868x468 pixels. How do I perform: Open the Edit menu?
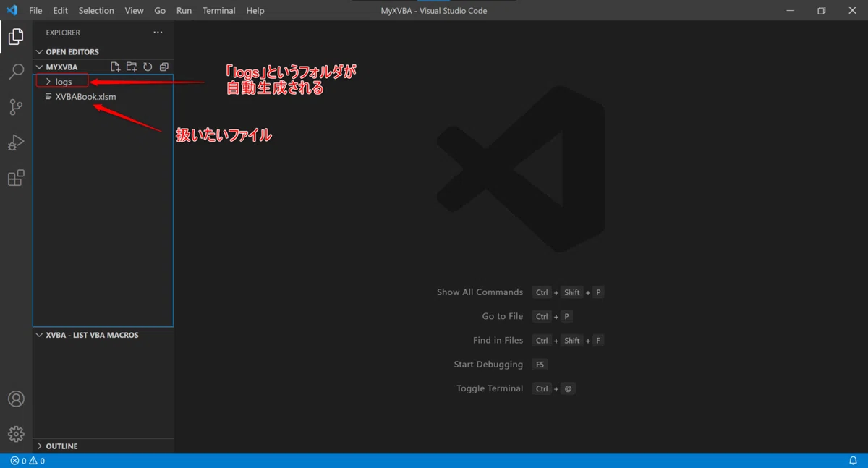click(x=61, y=11)
